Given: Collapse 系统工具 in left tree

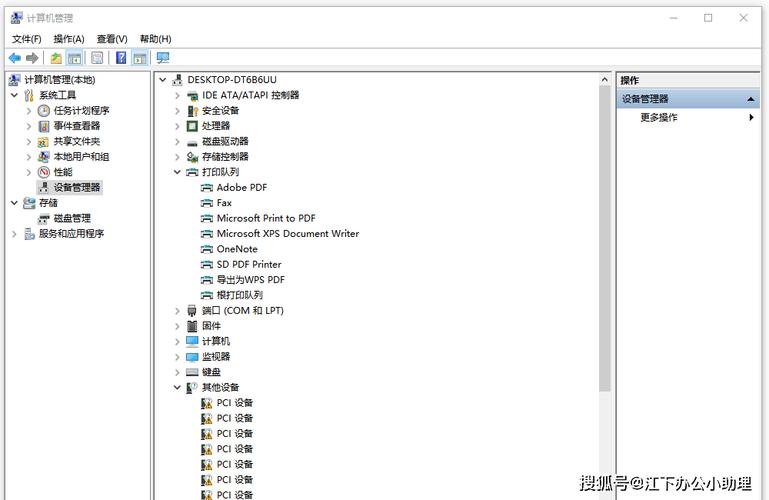Looking at the screenshot, I should coord(15,95).
